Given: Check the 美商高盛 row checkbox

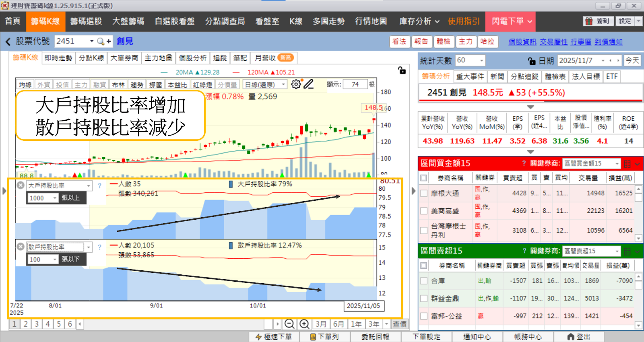Looking at the screenshot, I should (x=423, y=211).
